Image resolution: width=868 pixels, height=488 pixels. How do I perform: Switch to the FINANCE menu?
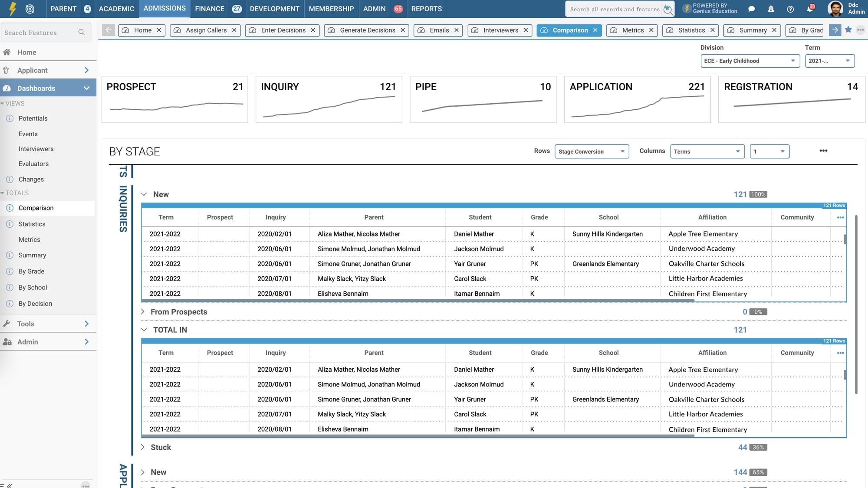pos(210,9)
